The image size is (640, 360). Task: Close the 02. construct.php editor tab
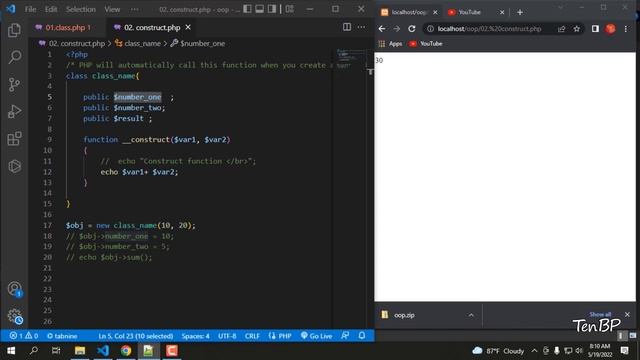188,27
